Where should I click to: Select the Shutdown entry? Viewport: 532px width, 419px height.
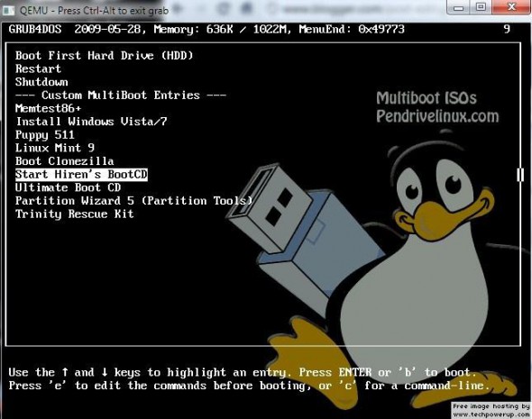tap(41, 82)
